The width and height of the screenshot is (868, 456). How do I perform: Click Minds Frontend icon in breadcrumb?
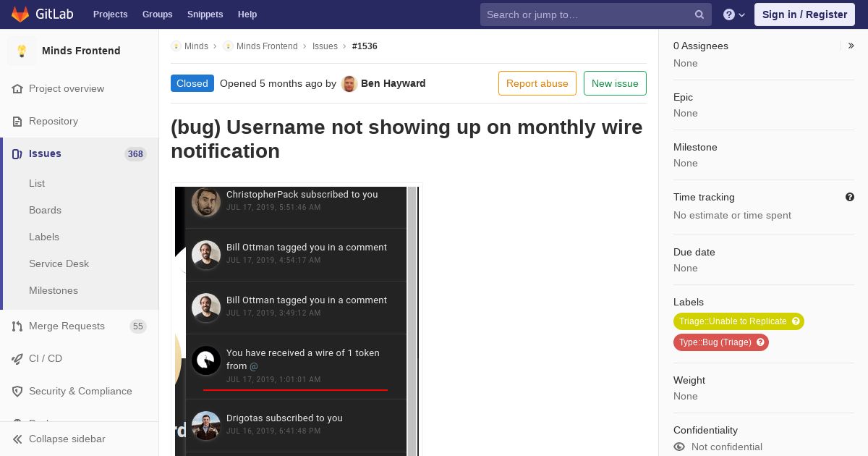228,46
